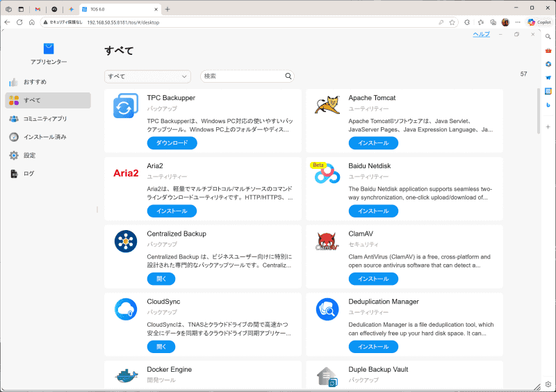Viewport: 556px width, 392px height.
Task: Click the Docker Engine title
Action: [169, 369]
